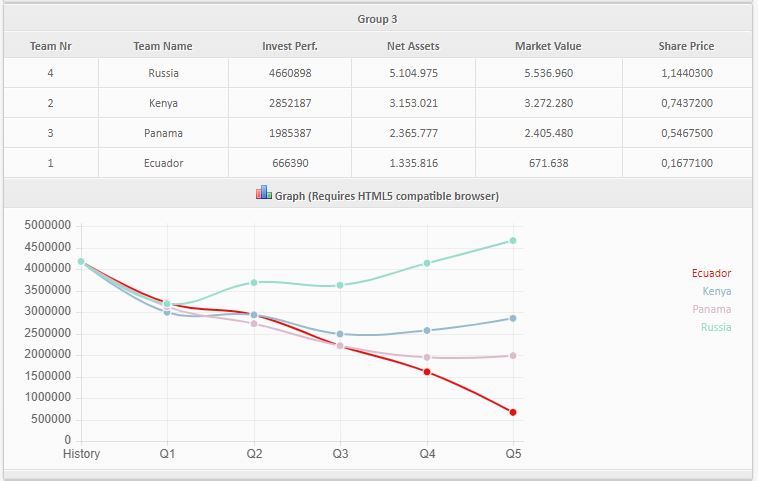758x481 pixels.
Task: Toggle Kenya series in chart legend
Action: click(x=716, y=292)
